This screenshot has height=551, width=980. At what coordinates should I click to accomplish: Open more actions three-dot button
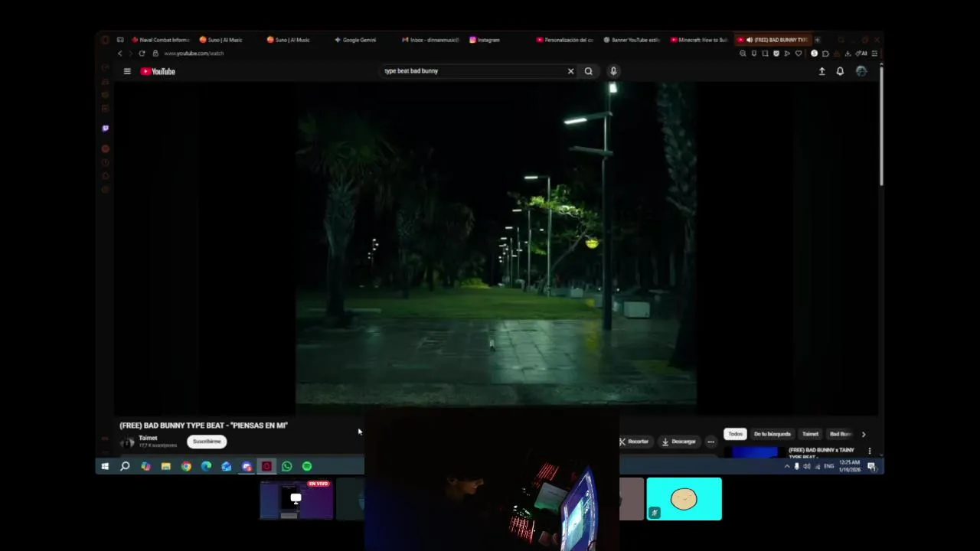pos(710,442)
